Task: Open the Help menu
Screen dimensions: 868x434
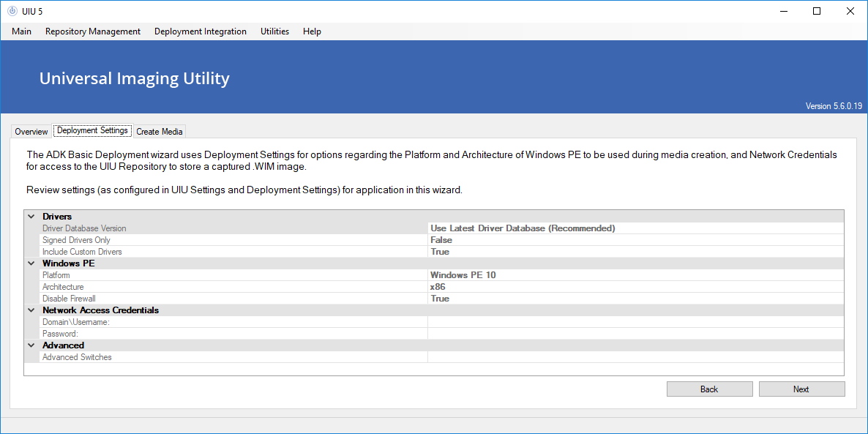Action: click(312, 31)
